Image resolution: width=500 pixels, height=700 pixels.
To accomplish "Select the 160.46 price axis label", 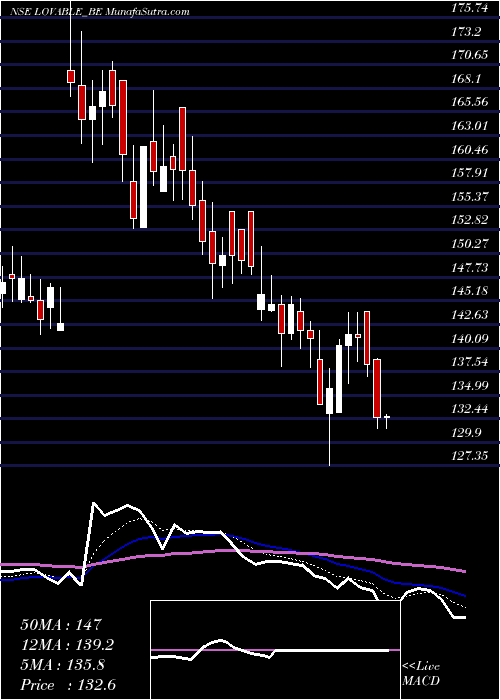I will [468, 150].
